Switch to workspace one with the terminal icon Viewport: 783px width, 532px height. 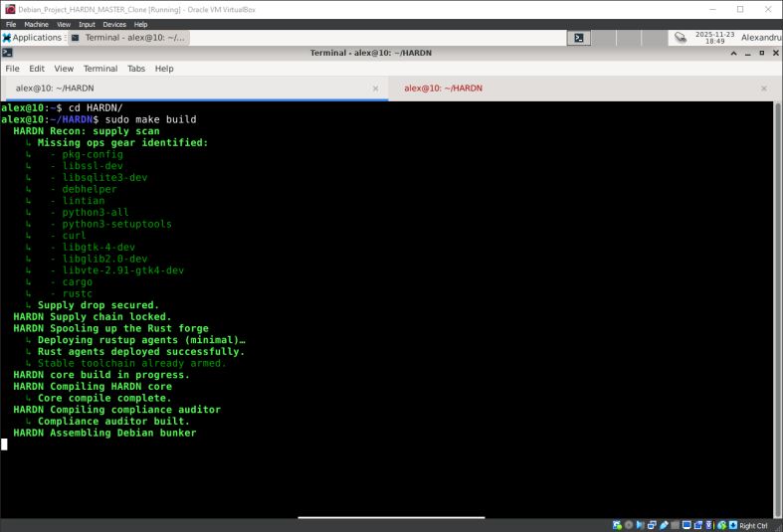(579, 38)
